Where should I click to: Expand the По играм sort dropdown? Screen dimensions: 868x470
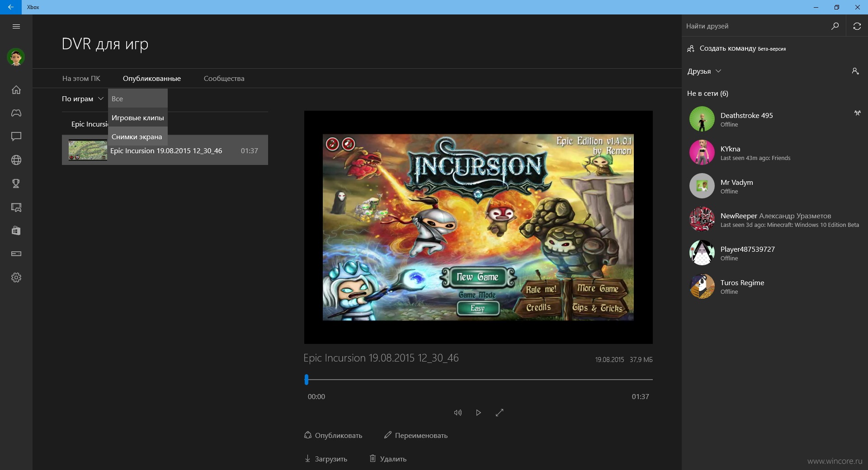point(83,99)
